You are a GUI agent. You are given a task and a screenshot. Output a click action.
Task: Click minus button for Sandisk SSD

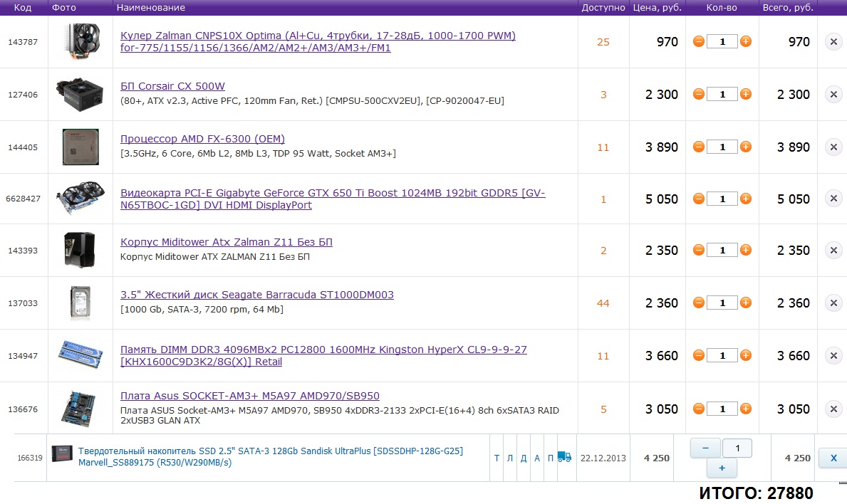705,448
